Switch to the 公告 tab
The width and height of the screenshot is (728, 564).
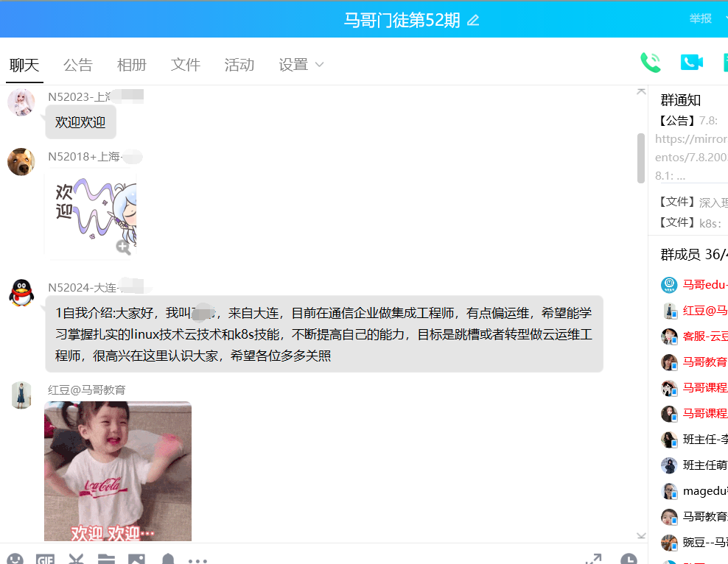coord(77,65)
